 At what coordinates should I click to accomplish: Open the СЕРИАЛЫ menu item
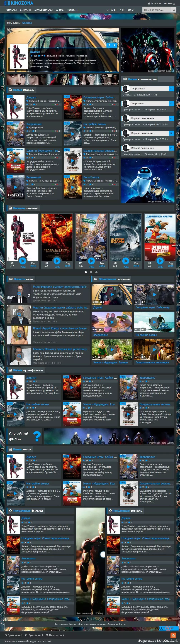coord(26,10)
